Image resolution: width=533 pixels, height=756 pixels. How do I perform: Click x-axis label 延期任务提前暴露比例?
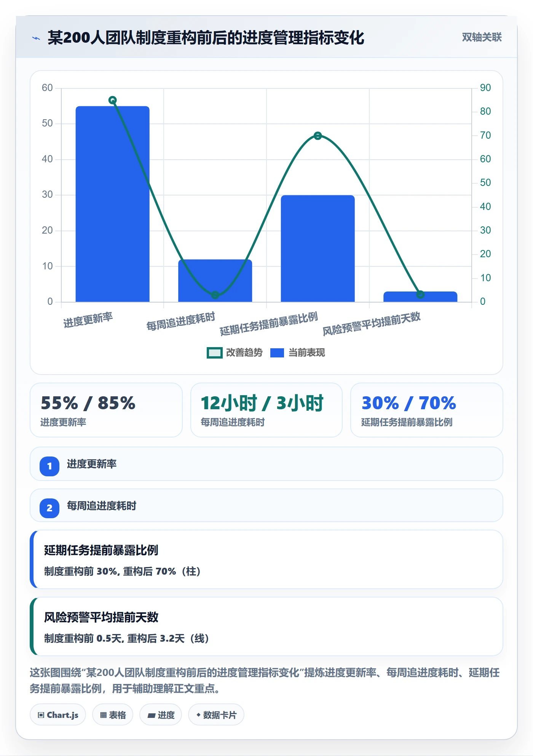269,324
